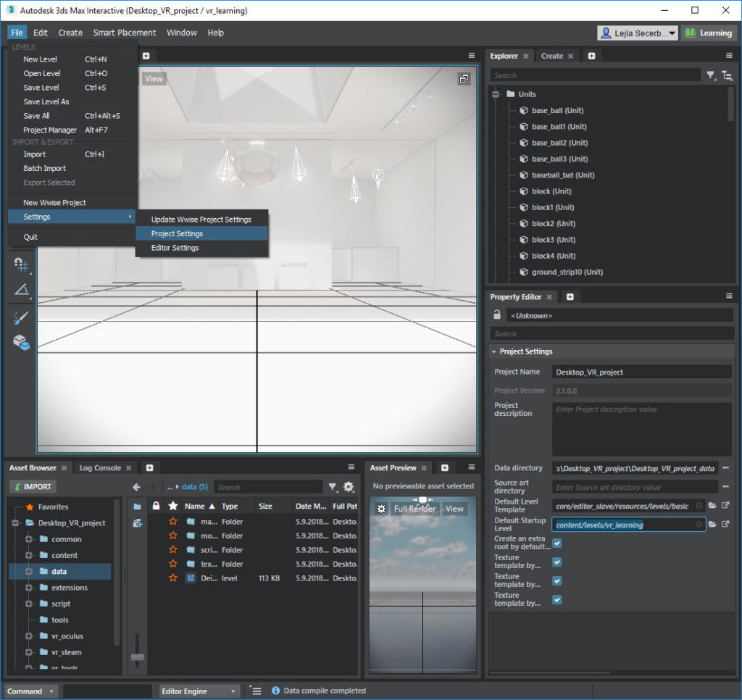This screenshot has height=700, width=742.
Task: Browse for Default Startup Level folder icon
Action: [x=712, y=524]
